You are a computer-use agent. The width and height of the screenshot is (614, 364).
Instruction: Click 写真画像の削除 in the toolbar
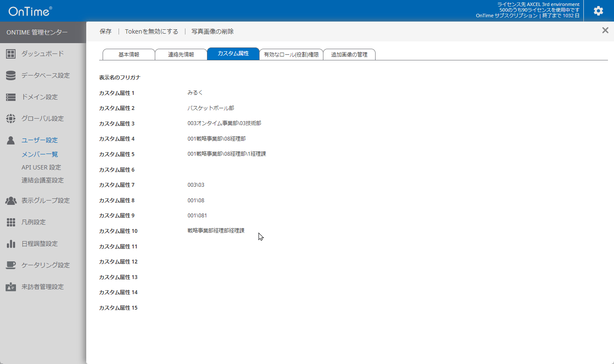(213, 31)
